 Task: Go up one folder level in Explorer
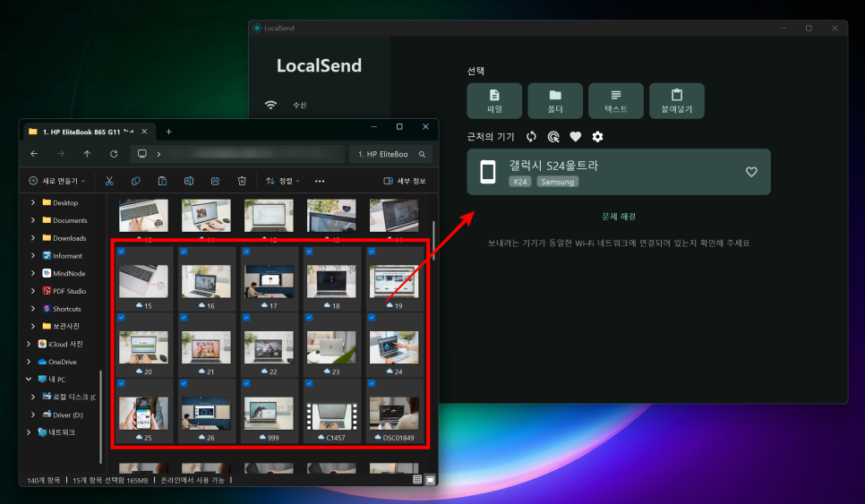[87, 154]
